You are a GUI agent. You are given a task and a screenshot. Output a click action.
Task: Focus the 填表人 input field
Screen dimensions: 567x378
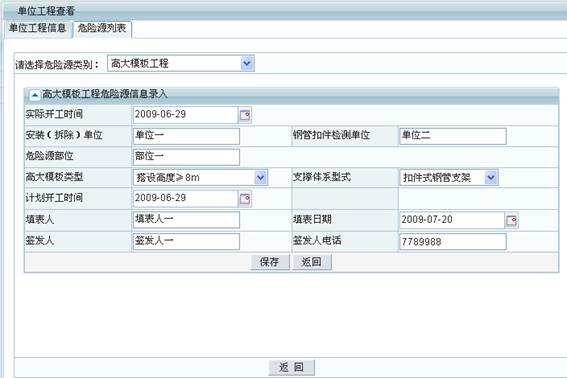pos(186,220)
